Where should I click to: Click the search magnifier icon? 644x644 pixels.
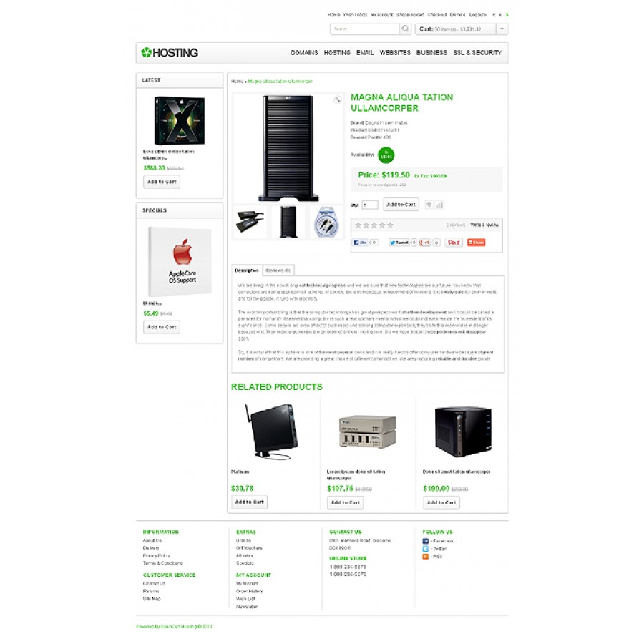click(405, 29)
